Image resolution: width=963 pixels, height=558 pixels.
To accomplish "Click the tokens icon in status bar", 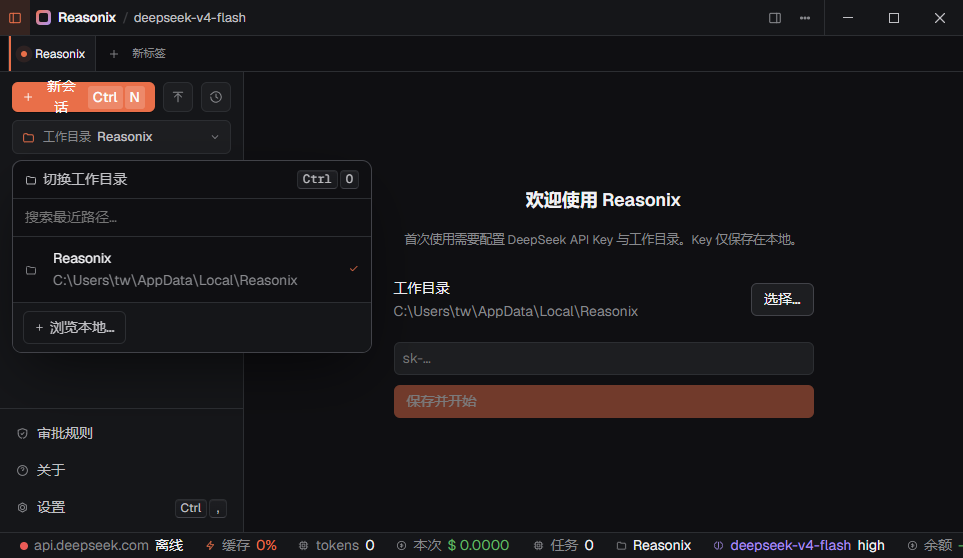I will click(303, 545).
